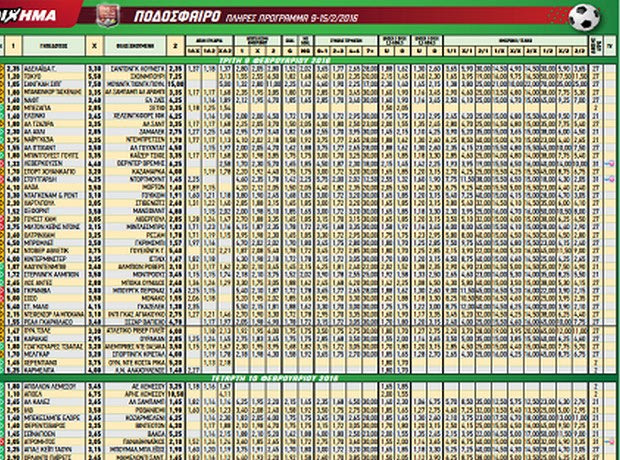Click the home team name ΜΠΕΖΑΓΙΑ

pos(37,108)
